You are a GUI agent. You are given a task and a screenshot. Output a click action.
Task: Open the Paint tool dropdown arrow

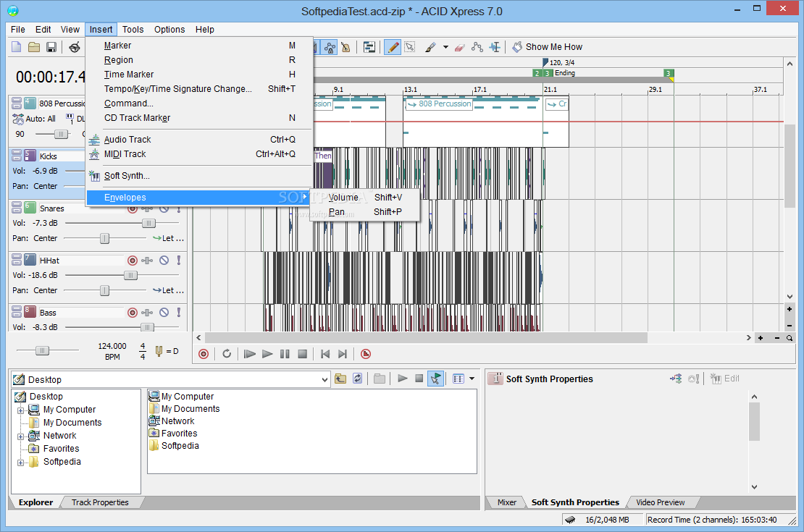445,47
